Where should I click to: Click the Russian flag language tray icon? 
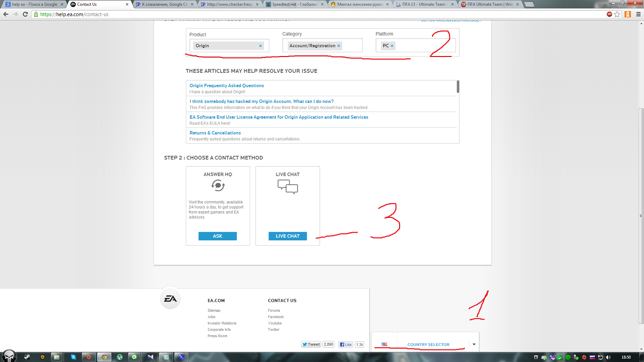592,357
